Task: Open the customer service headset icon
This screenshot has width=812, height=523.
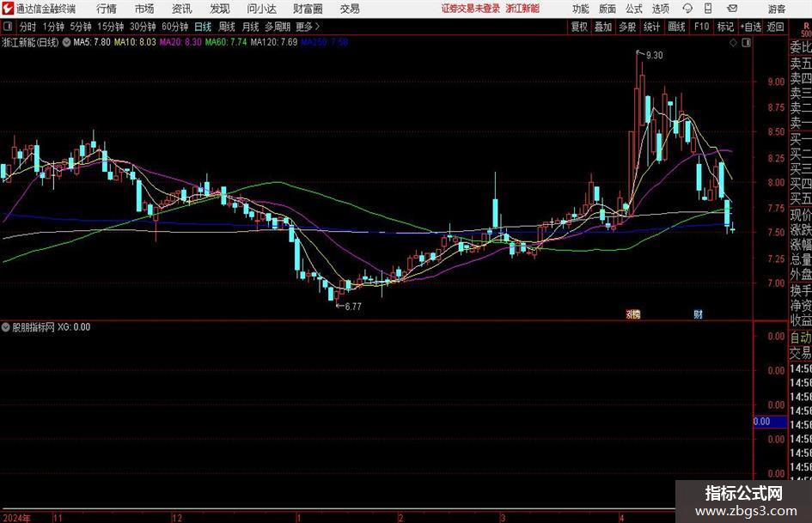Action: [687, 9]
